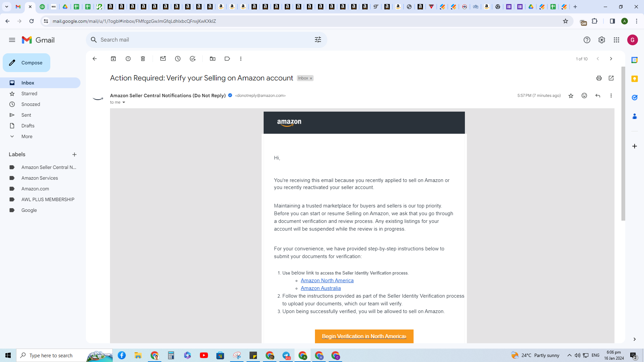Screen dimensions: 644x362
Task: Open the Google apps grid
Action: pos(616,40)
